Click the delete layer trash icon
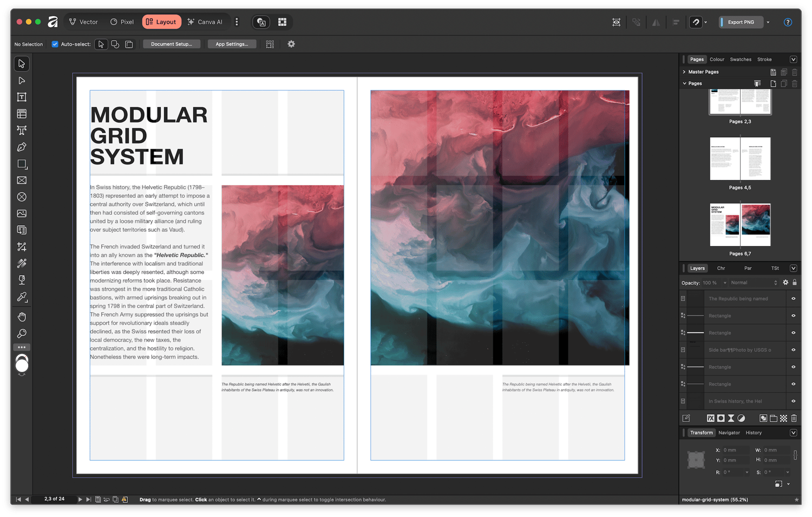 [794, 418]
